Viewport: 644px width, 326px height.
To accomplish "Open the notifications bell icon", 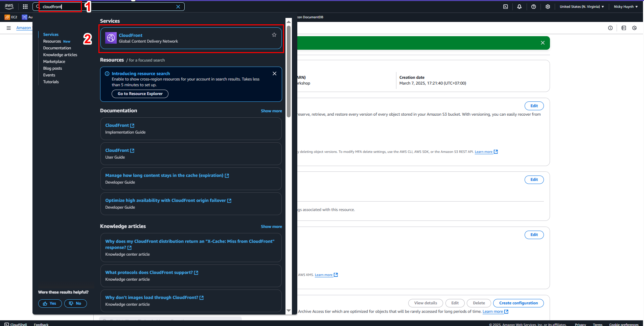I will click(519, 6).
